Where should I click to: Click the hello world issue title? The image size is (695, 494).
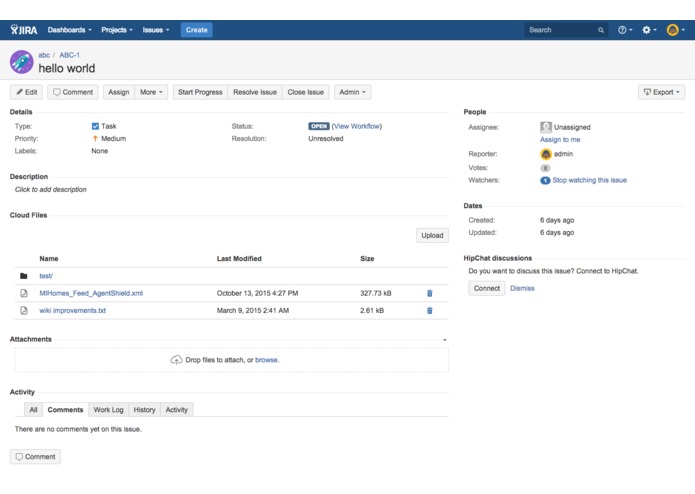point(66,68)
